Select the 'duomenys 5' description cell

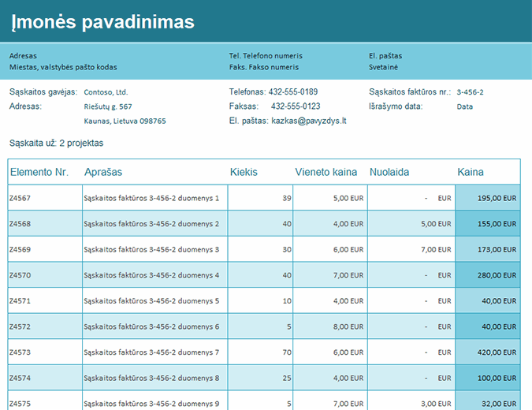coord(151,300)
